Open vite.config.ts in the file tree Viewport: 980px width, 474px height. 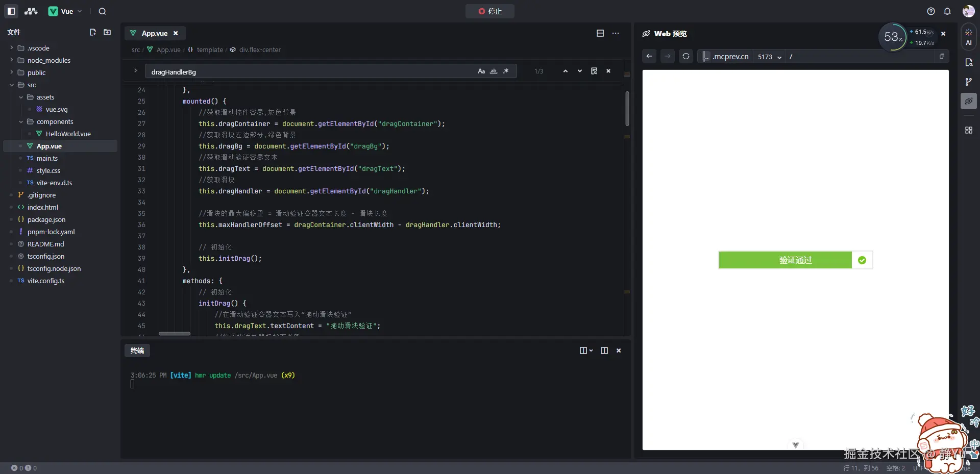coord(45,281)
